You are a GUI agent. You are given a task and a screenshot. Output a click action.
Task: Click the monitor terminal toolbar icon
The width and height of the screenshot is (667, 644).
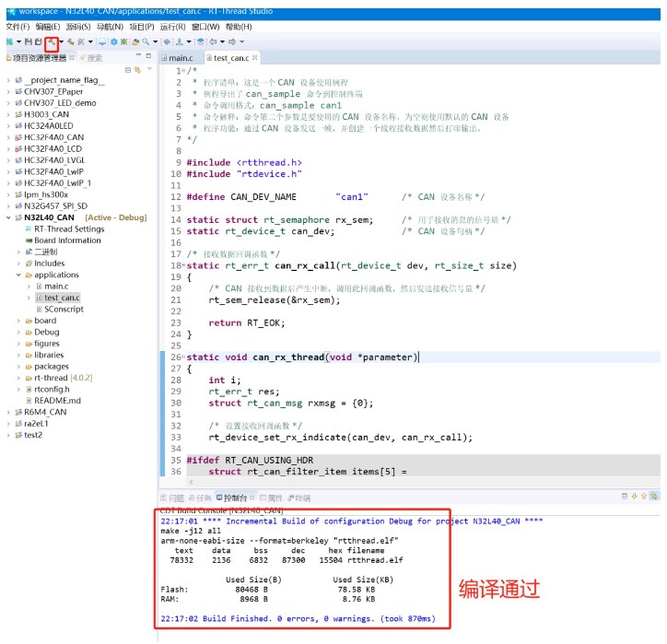(102, 41)
